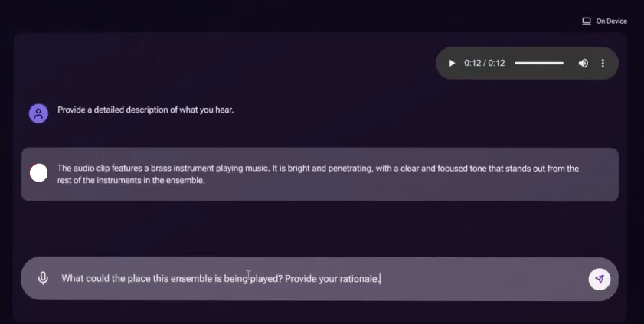Image resolution: width=644 pixels, height=324 pixels.
Task: Focus the message input field
Action: [475, 279]
